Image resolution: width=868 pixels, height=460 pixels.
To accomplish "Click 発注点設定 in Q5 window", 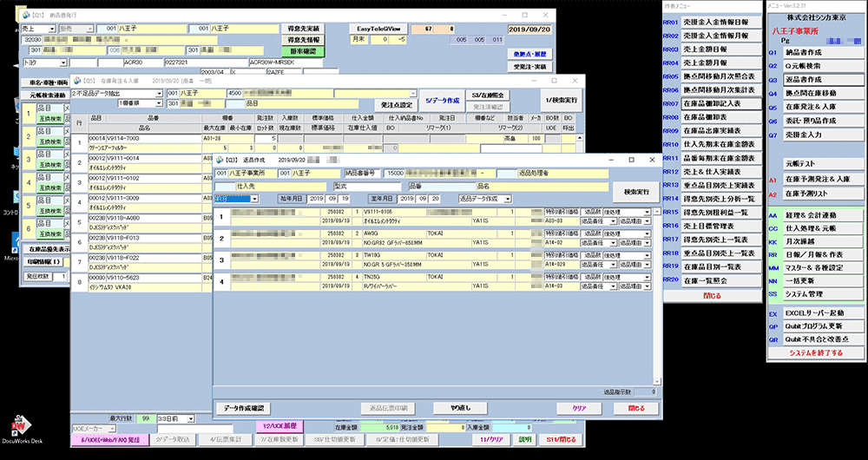I will (x=397, y=104).
